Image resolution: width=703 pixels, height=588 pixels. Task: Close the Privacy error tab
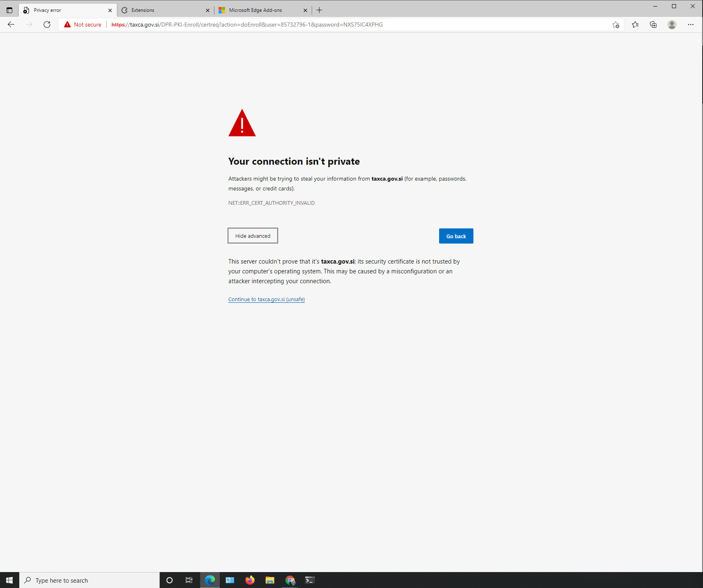point(110,10)
